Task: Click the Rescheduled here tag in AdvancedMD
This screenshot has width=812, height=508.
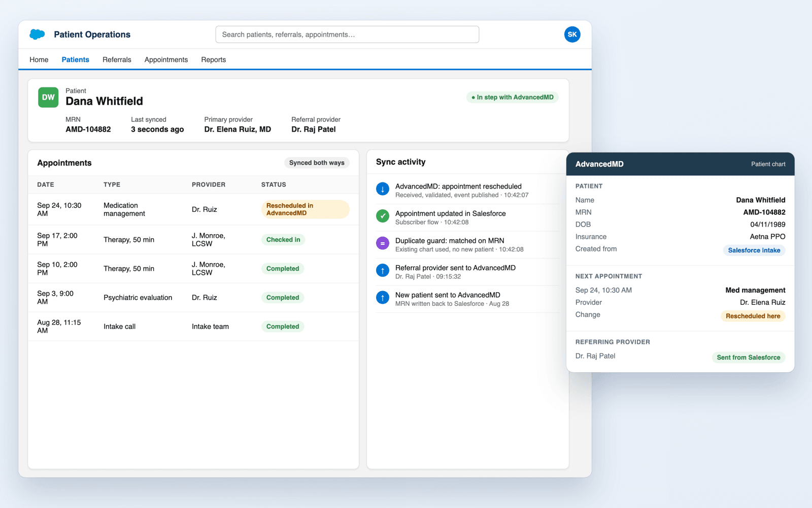Action: pos(753,316)
